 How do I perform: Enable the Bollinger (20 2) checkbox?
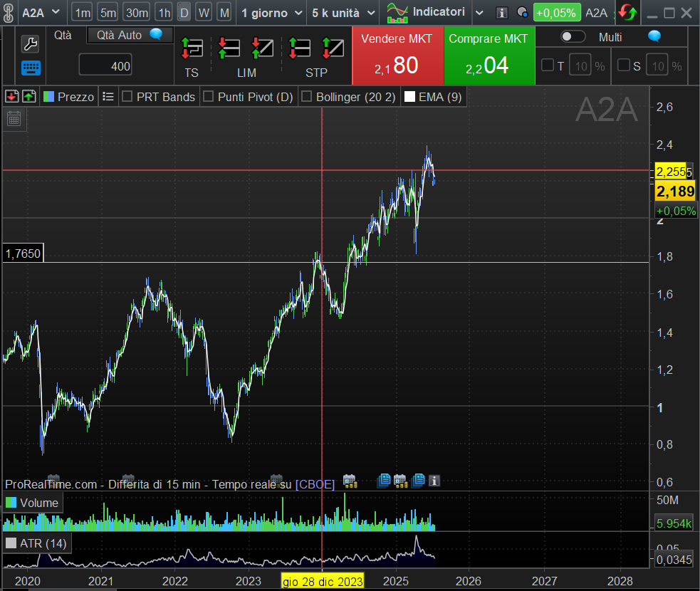307,97
